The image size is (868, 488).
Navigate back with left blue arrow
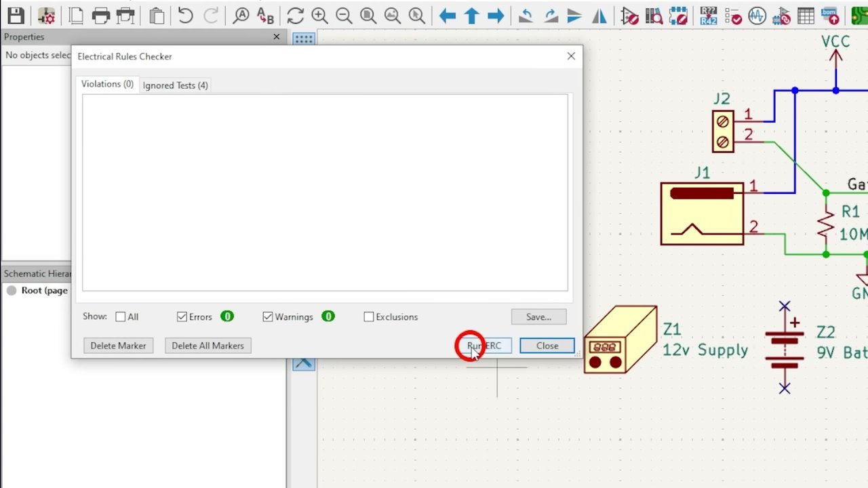click(x=447, y=15)
